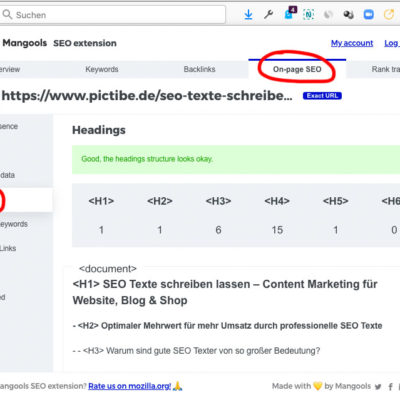
Task: Open the wrench developer tools icon
Action: 268,14
